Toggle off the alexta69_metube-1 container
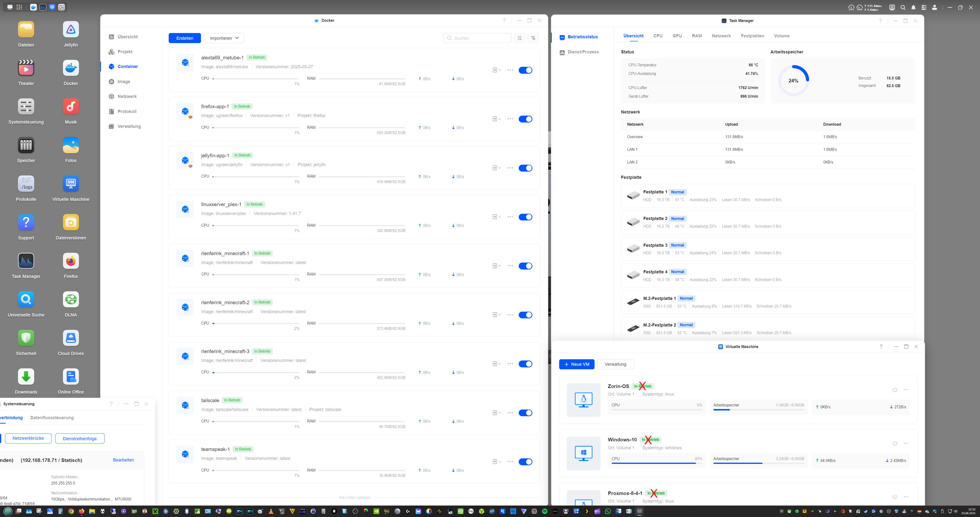The image size is (980, 517). [x=525, y=70]
